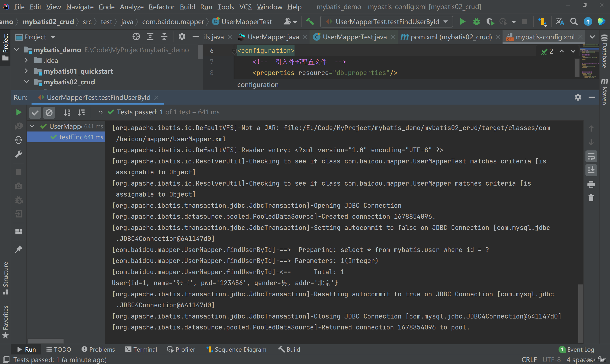
Task: Click the console vertical scrollbar
Action: [x=580, y=313]
